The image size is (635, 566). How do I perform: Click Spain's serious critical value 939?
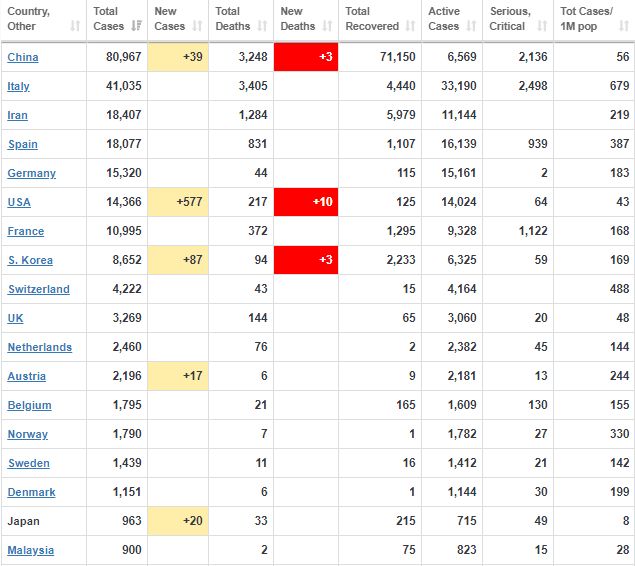537,144
